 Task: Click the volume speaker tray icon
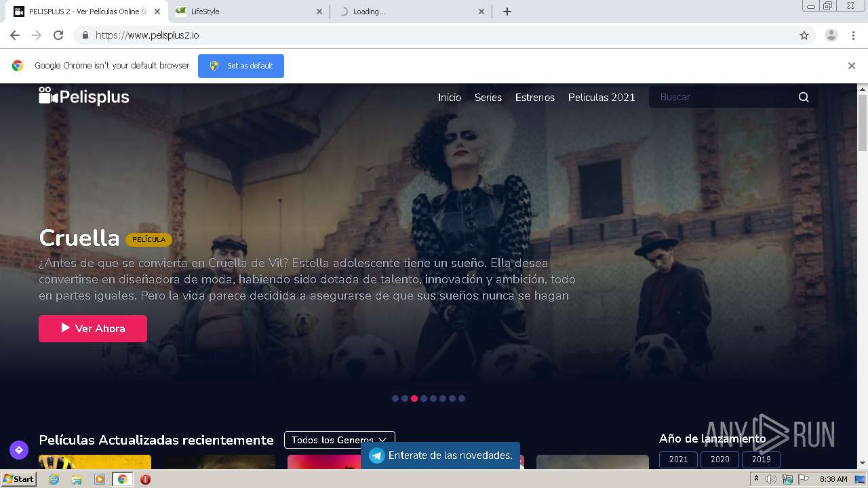771,479
